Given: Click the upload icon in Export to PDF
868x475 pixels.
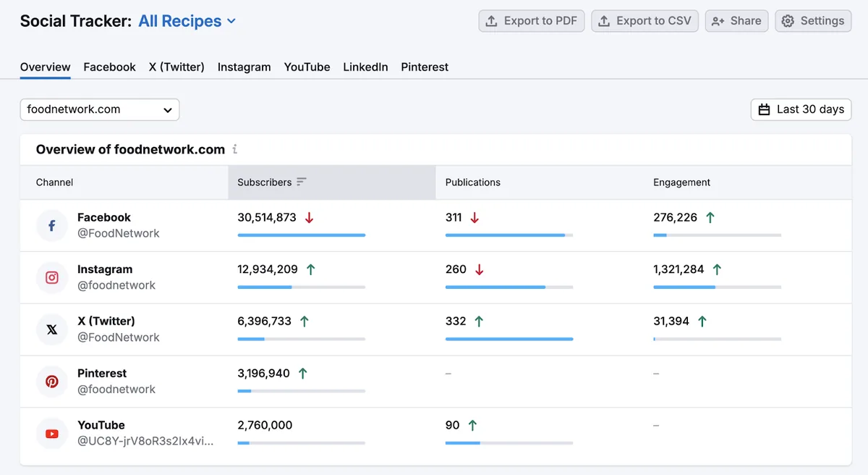Looking at the screenshot, I should tap(491, 21).
